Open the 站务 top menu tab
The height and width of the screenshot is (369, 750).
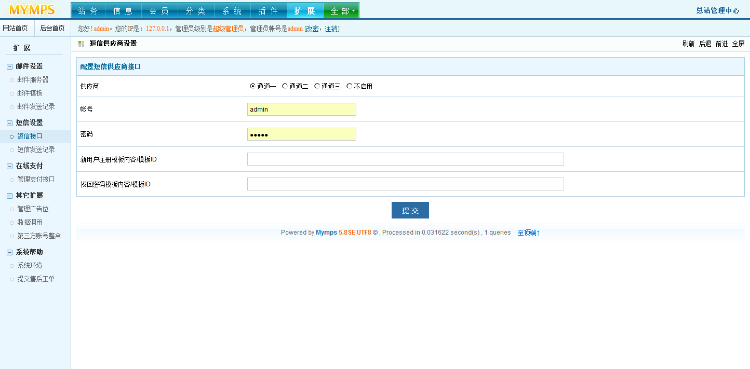(87, 10)
